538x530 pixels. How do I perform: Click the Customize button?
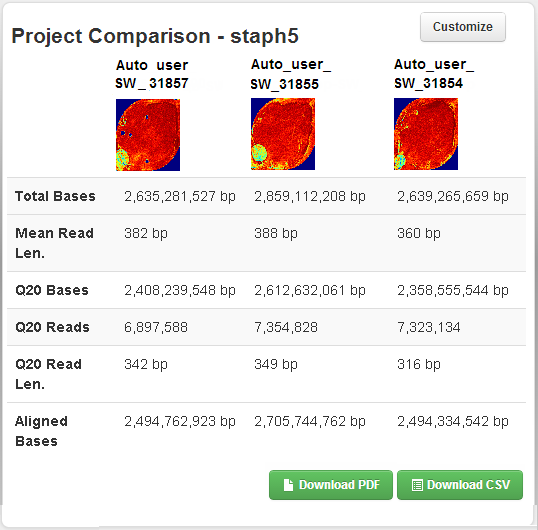click(463, 27)
